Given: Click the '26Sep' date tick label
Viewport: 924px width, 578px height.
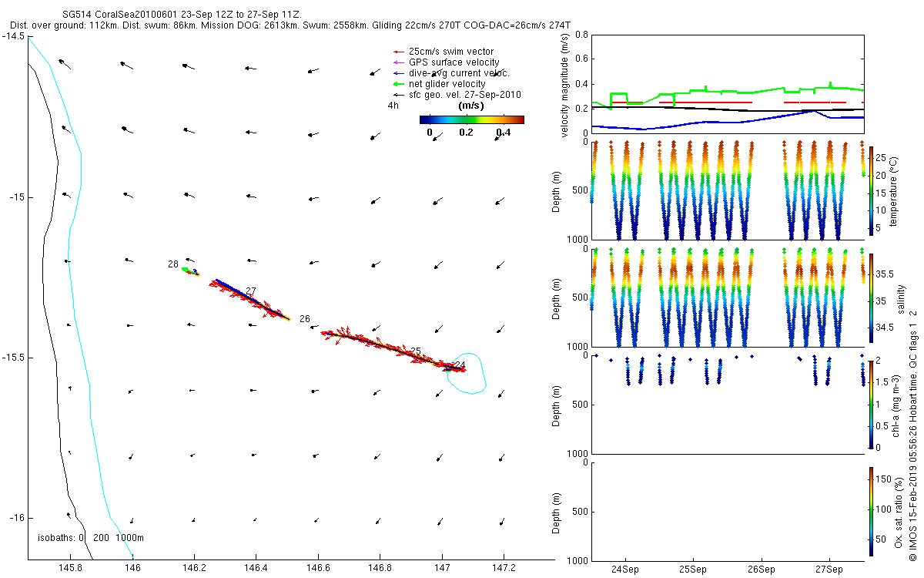Looking at the screenshot, I should (x=761, y=570).
